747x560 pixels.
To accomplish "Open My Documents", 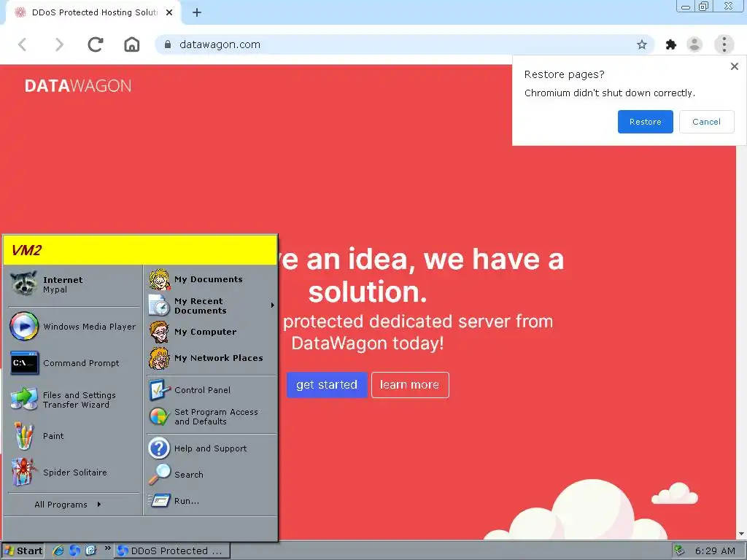I will pyautogui.click(x=212, y=279).
